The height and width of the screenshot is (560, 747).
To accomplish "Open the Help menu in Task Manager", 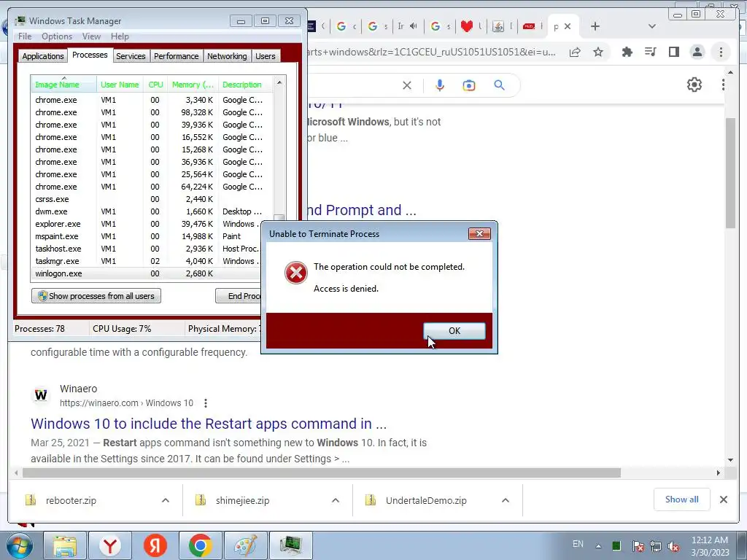I will (120, 36).
